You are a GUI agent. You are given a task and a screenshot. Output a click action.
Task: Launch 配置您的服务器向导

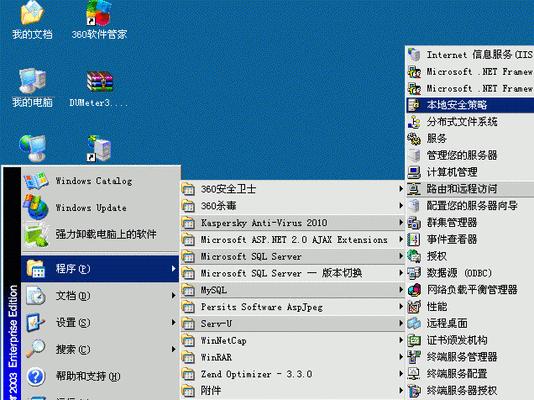[x=470, y=205]
